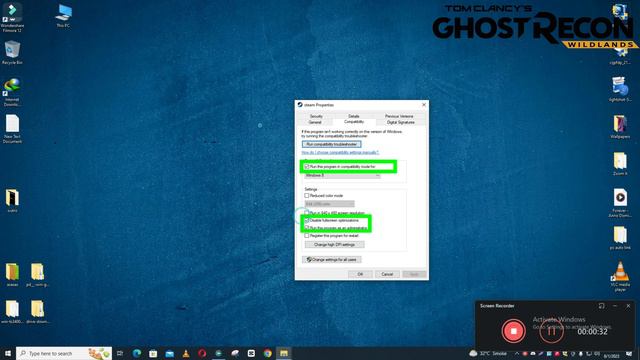
Task: Open the Opera browser on the taskbar
Action: coord(202,353)
